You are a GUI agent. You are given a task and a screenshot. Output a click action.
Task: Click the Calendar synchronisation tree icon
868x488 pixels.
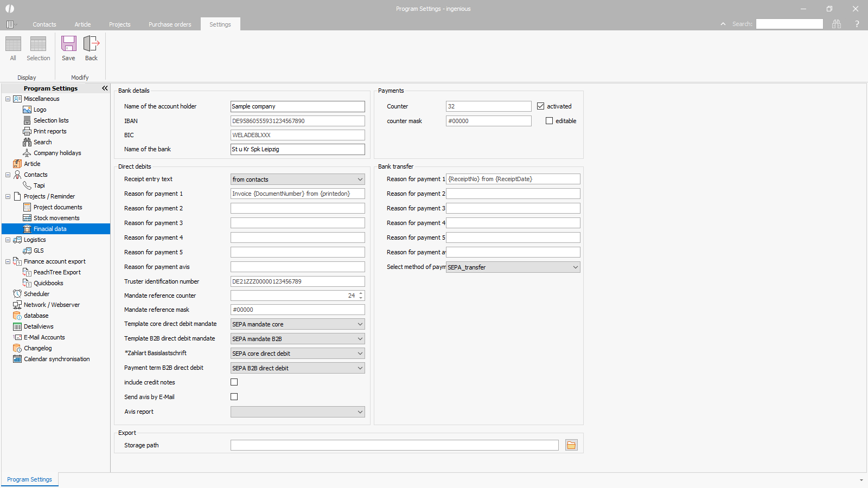(17, 359)
